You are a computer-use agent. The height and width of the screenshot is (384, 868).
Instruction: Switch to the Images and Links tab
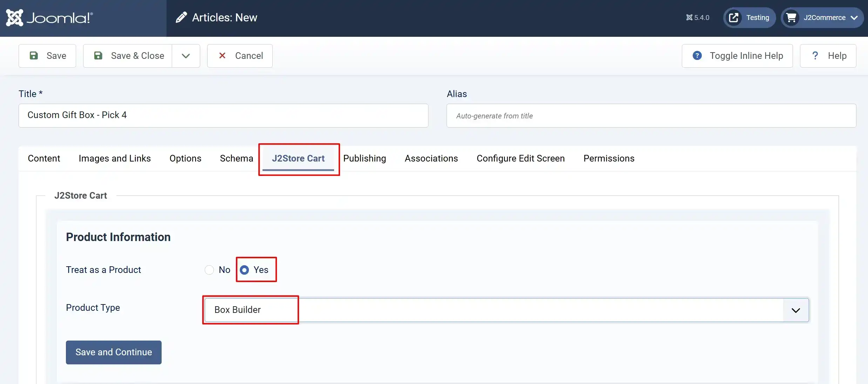pyautogui.click(x=115, y=158)
